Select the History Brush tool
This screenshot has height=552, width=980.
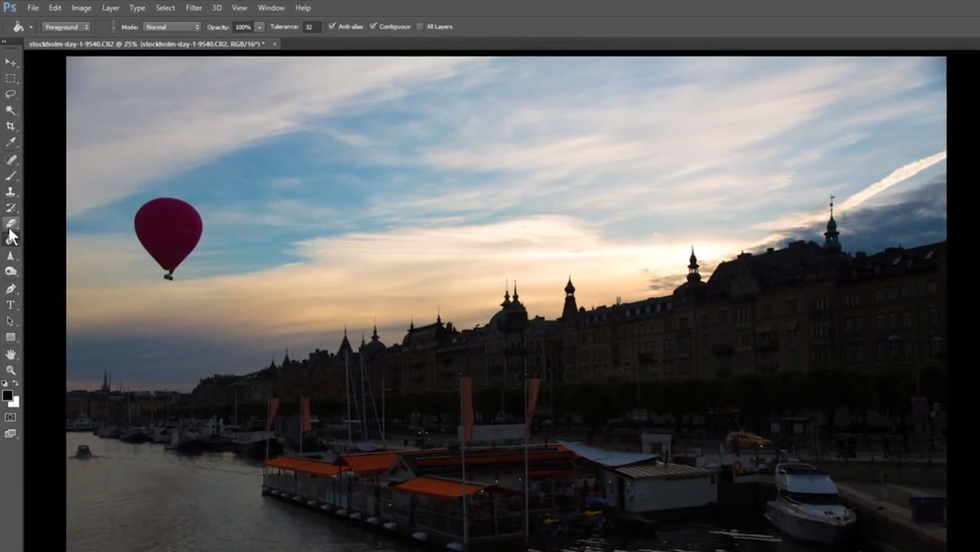11,208
